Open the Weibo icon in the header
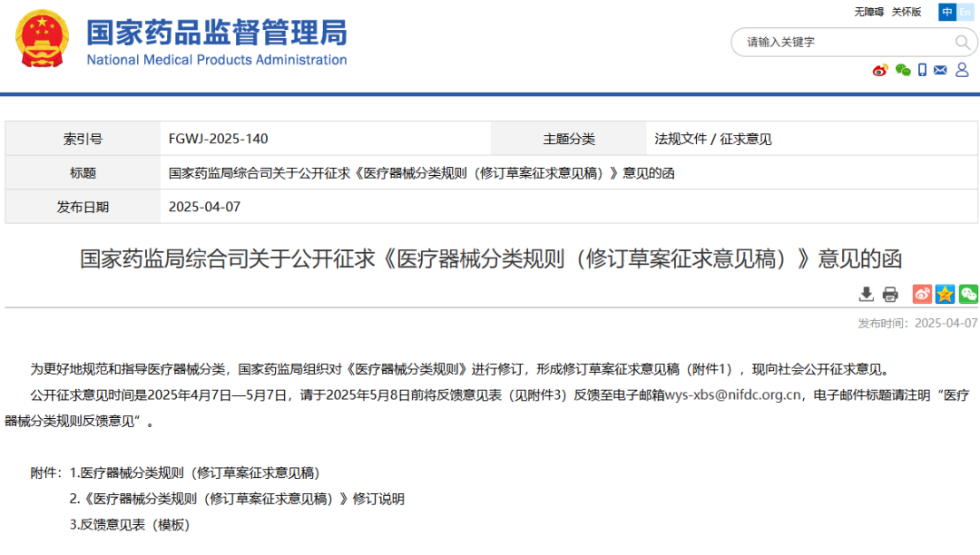This screenshot has height=555, width=980. 879,70
